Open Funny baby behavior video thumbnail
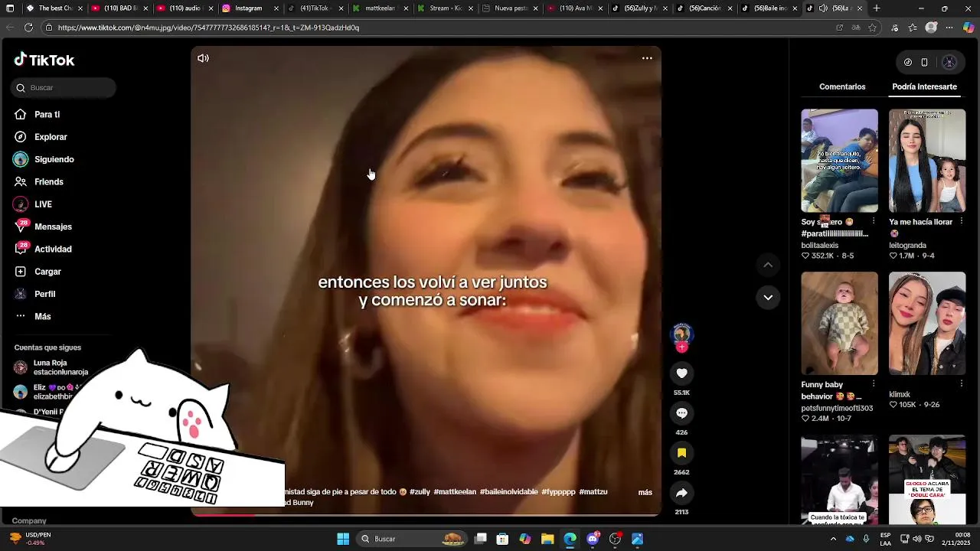This screenshot has height=551, width=980. (839, 323)
